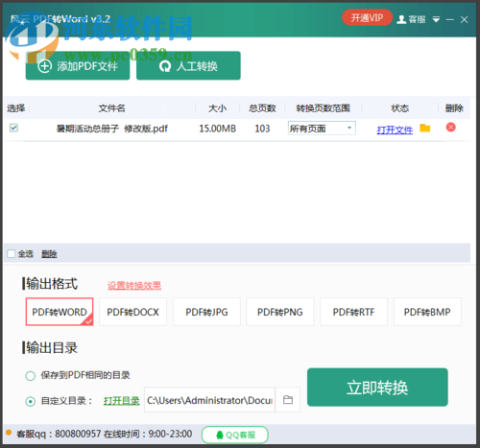This screenshot has height=448, width=480.
Task: Click the 15.00MB size cell
Action: (x=218, y=129)
